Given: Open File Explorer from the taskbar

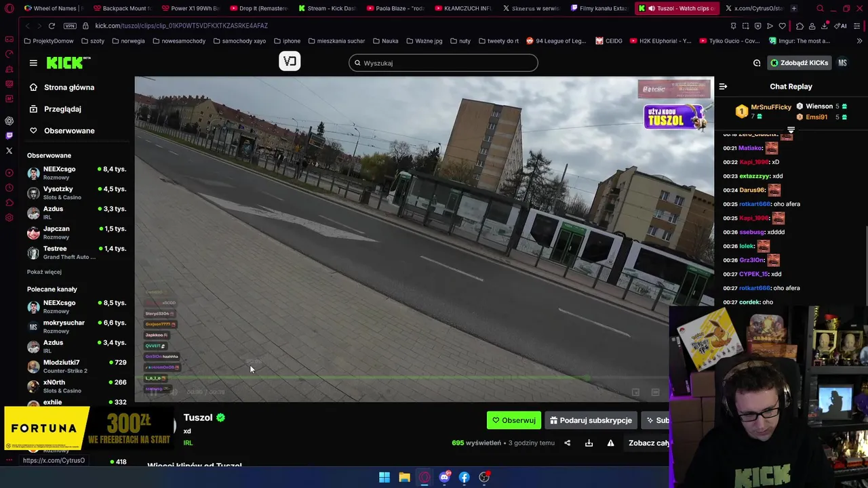Looking at the screenshot, I should pos(404,477).
